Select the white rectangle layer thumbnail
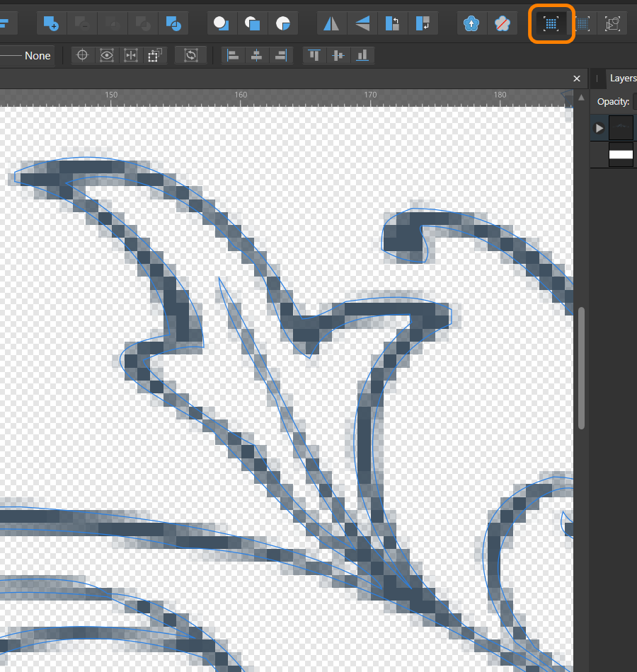This screenshot has width=637, height=672. pyautogui.click(x=621, y=155)
